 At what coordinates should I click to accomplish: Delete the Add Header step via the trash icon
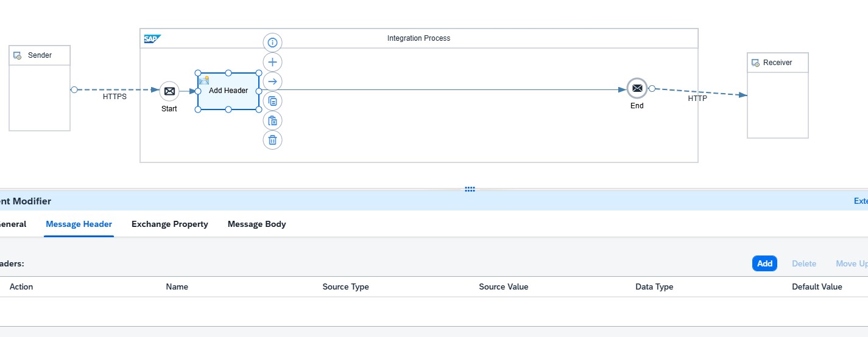[x=272, y=140]
